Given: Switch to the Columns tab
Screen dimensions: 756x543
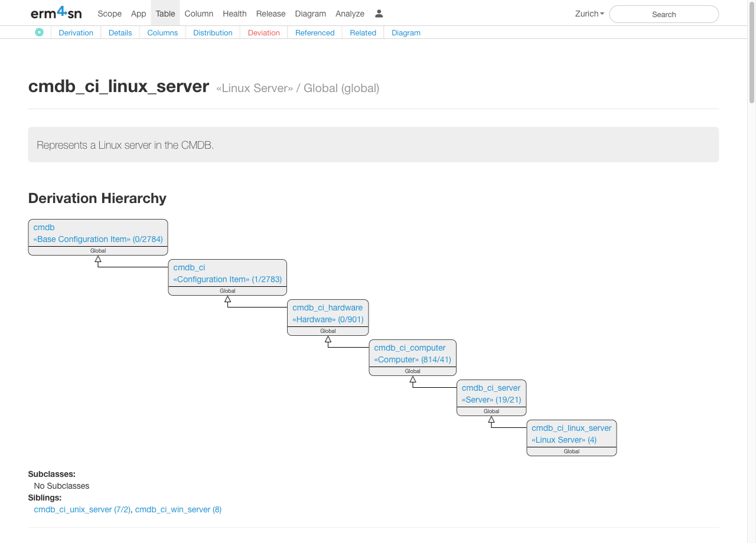Looking at the screenshot, I should [x=162, y=32].
